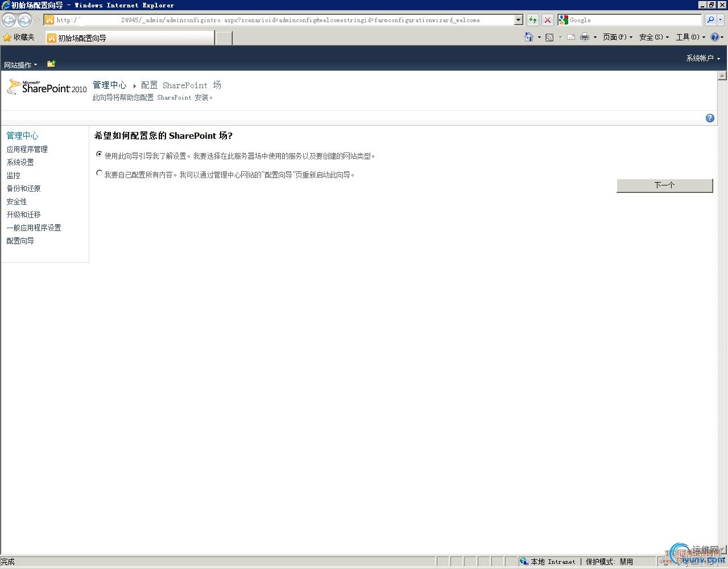Open 一般应用程序设置 in the sidebar
Screen dimensions: 728x569
coord(34,228)
